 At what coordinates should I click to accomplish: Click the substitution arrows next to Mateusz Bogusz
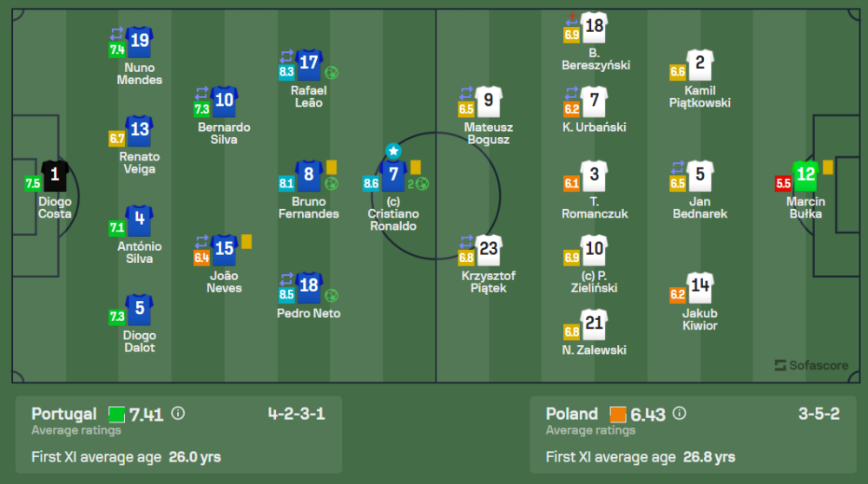pos(466,93)
